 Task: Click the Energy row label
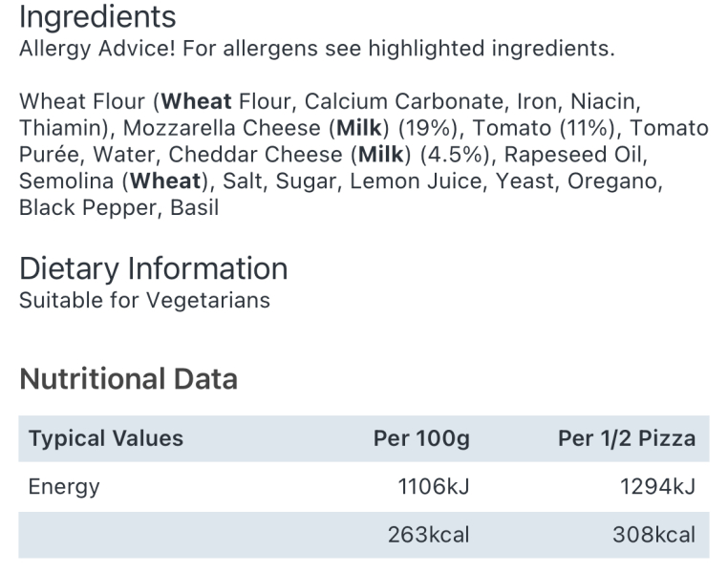[64, 487]
